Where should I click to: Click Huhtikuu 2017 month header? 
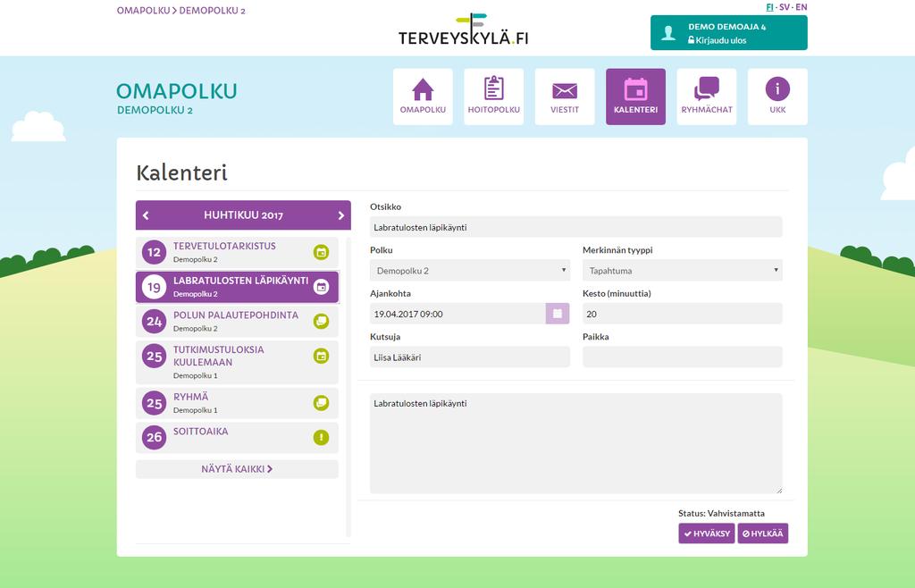pyautogui.click(x=243, y=215)
